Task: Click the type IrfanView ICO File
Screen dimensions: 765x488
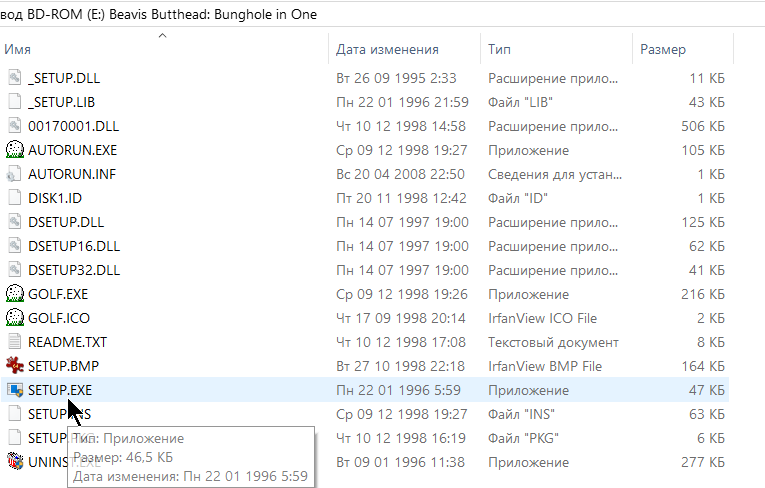Action: click(x=542, y=318)
